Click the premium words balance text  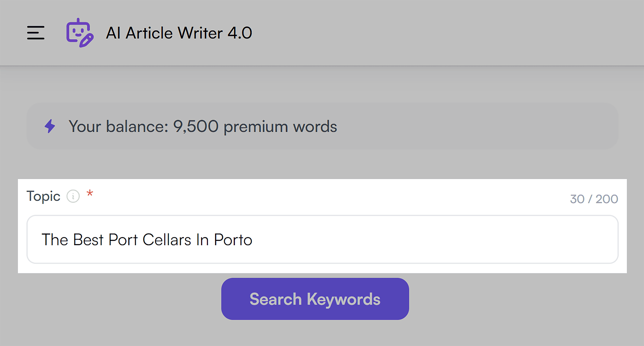tap(203, 126)
